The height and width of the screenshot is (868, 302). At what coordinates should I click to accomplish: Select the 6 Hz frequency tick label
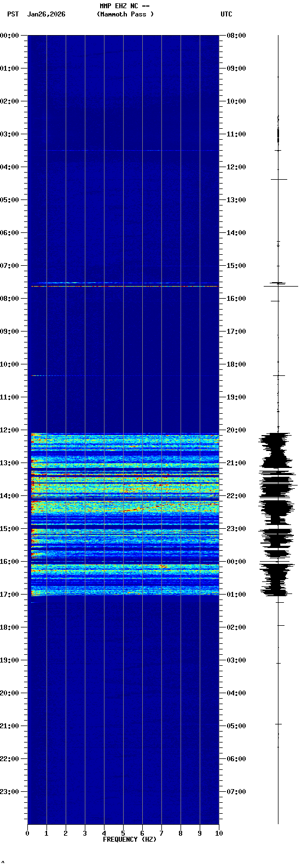click(x=142, y=833)
